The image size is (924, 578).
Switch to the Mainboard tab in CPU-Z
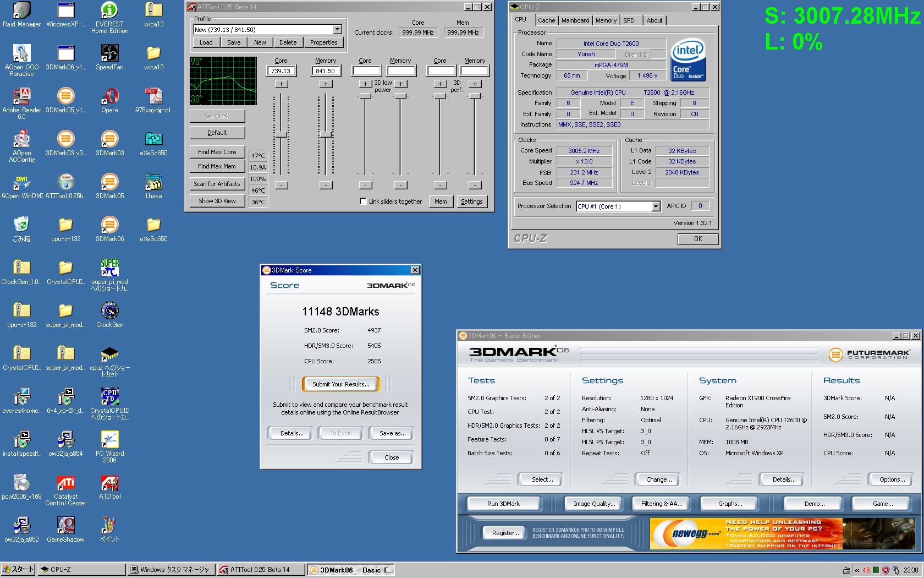pos(575,20)
